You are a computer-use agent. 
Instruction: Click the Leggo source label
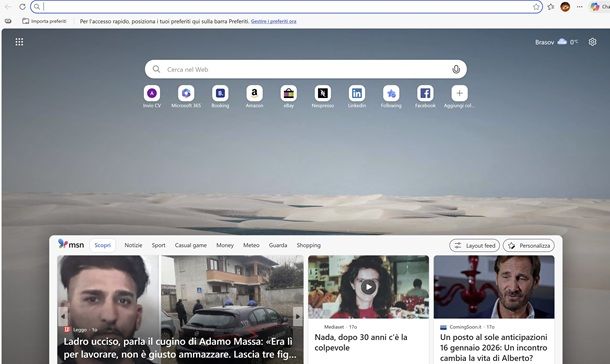coord(80,330)
